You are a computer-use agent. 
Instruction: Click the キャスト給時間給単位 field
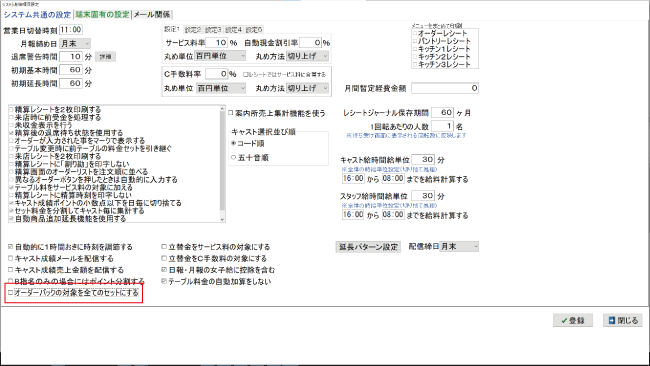click(423, 160)
